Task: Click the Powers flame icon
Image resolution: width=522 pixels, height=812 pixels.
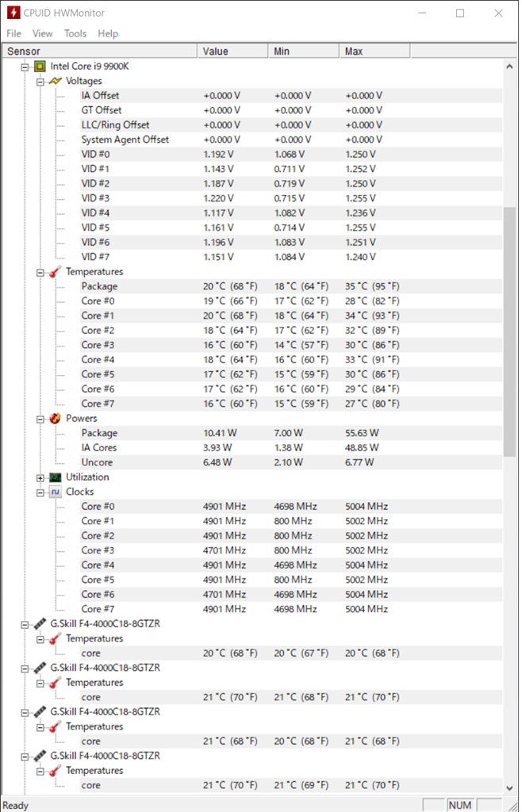Action: point(55,419)
